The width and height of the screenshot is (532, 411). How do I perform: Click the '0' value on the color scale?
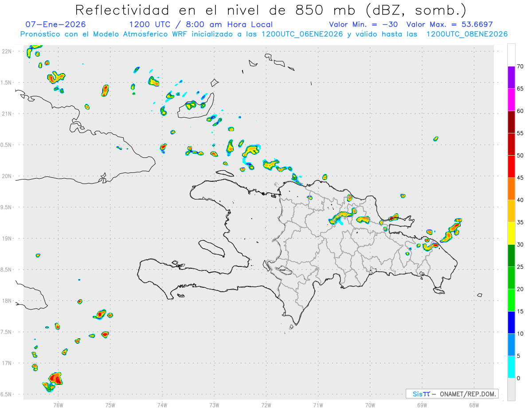click(518, 378)
